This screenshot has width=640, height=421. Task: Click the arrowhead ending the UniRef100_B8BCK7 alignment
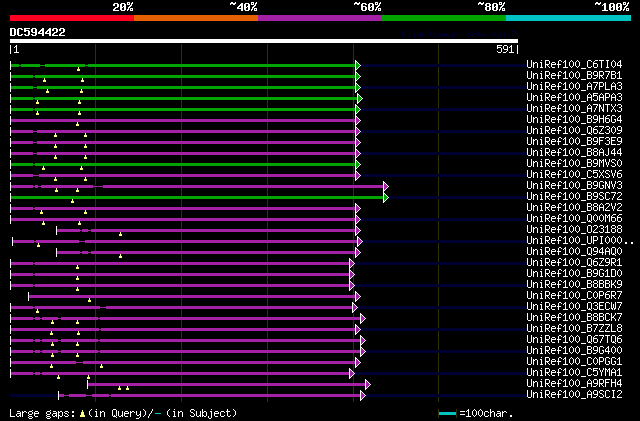[x=363, y=319]
